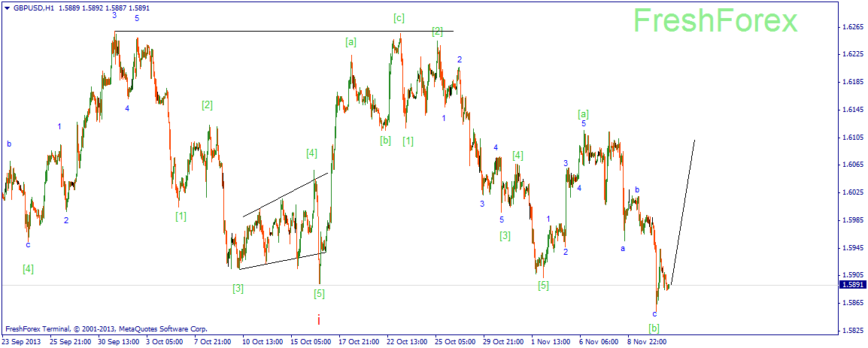Select the green [c] wave label
The image size is (868, 348).
point(399,18)
